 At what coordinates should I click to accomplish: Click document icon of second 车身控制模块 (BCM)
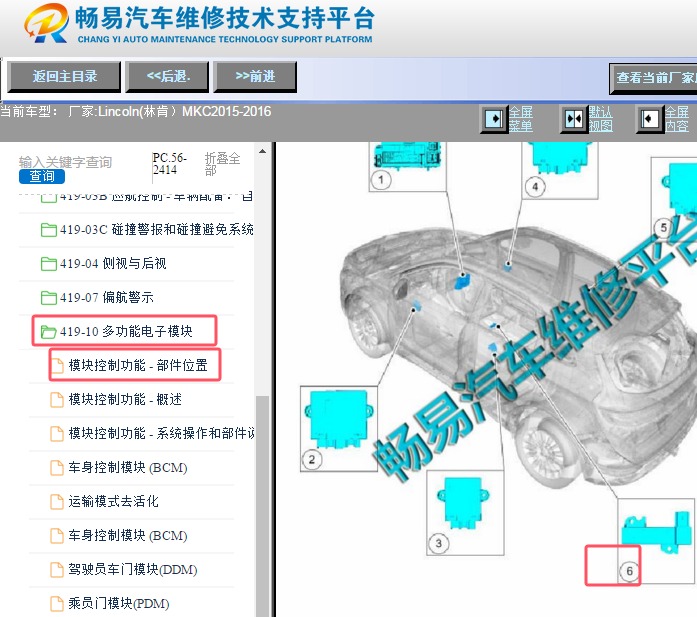tap(57, 536)
